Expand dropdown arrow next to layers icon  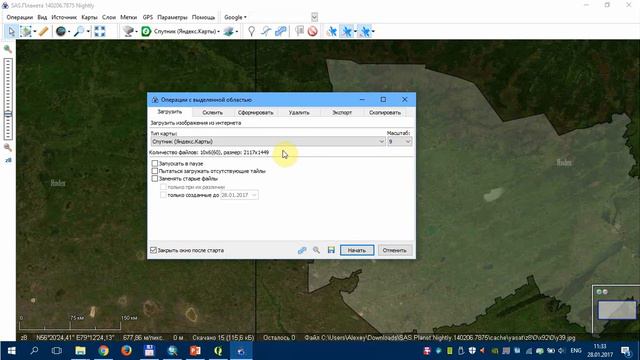click(x=237, y=31)
